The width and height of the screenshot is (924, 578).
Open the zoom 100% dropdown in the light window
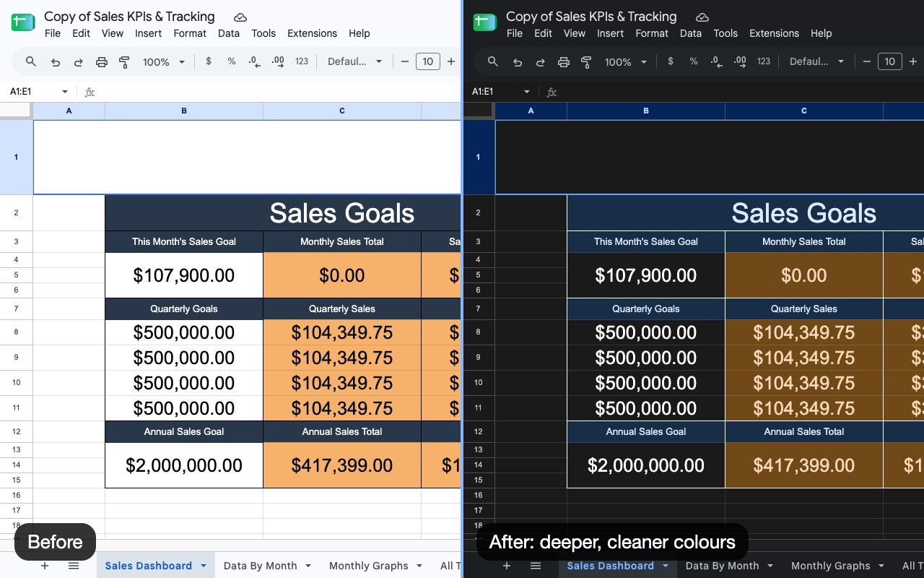[x=164, y=62]
